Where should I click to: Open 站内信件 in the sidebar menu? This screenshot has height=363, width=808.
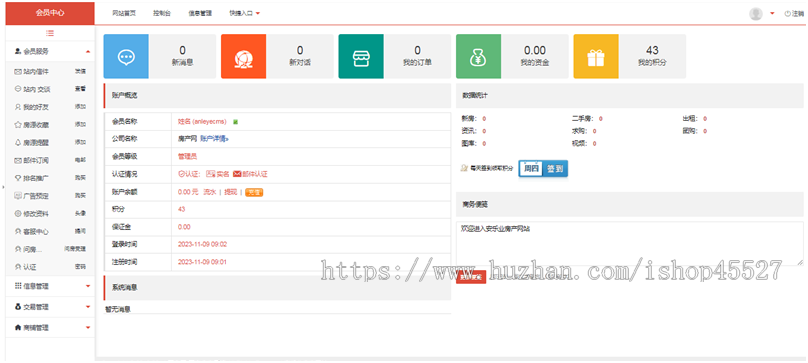36,72
